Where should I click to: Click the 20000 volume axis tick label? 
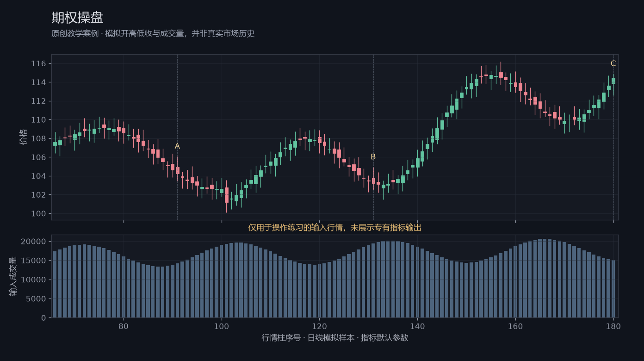[x=34, y=242]
